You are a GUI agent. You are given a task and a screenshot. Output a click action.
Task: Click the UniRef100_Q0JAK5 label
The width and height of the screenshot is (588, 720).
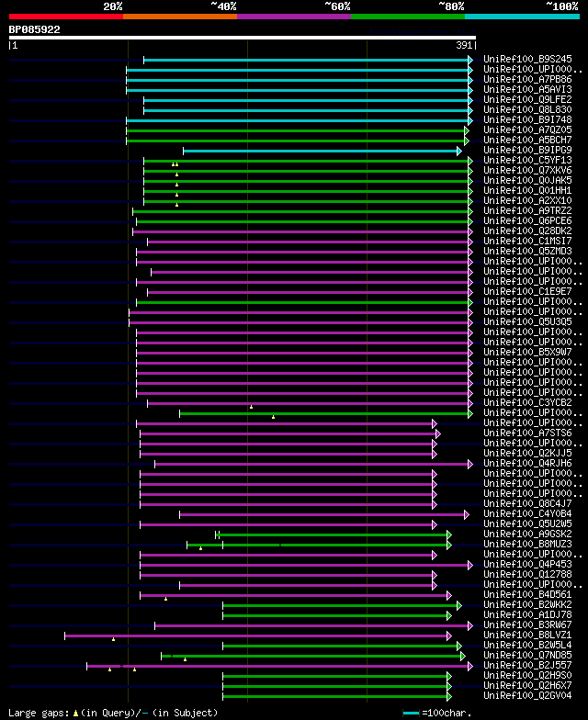coord(527,180)
